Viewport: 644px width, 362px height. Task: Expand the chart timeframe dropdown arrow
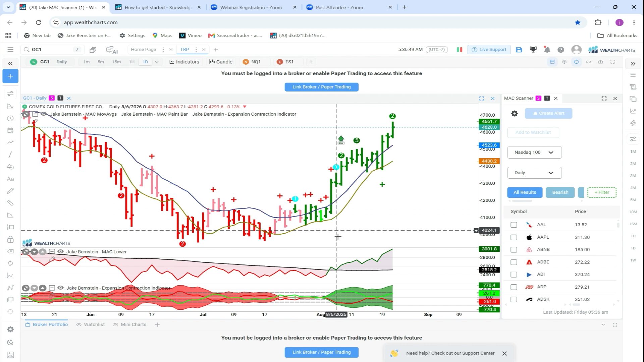pyautogui.click(x=157, y=62)
